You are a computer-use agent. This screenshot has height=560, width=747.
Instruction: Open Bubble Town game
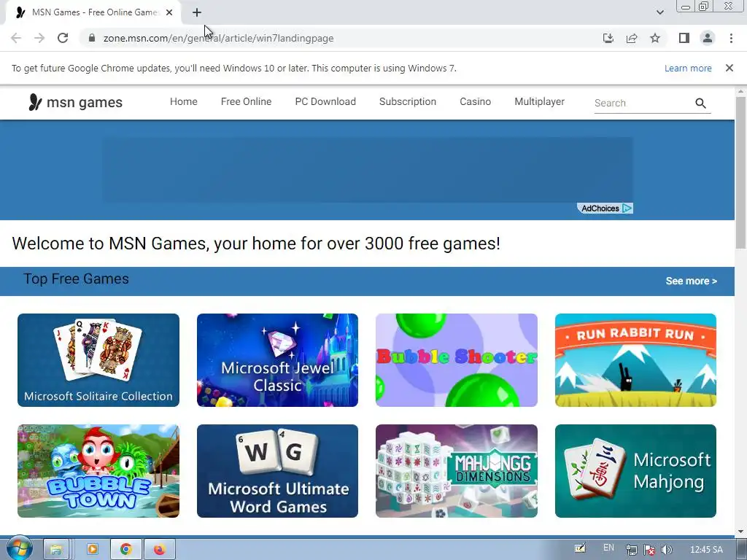click(98, 471)
